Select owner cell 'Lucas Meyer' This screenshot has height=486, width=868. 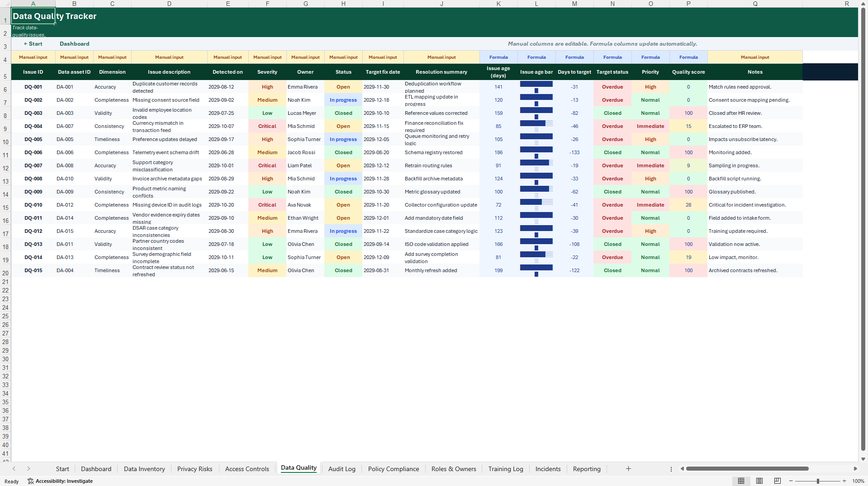tap(305, 113)
